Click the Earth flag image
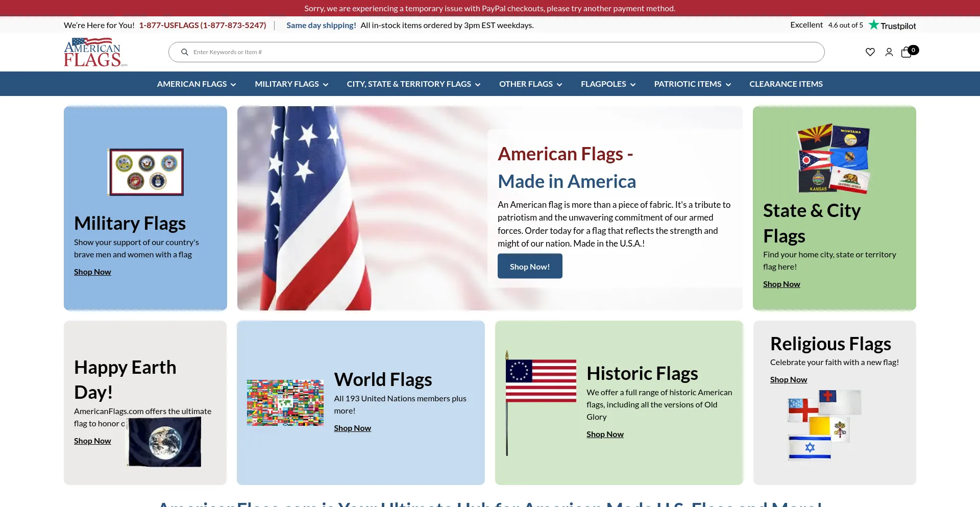 tap(164, 442)
